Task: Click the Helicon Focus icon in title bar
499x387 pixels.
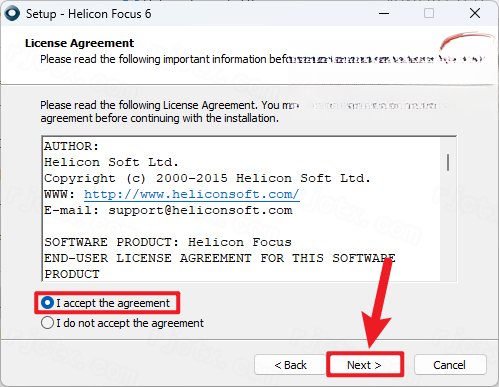Action: pyautogui.click(x=13, y=14)
